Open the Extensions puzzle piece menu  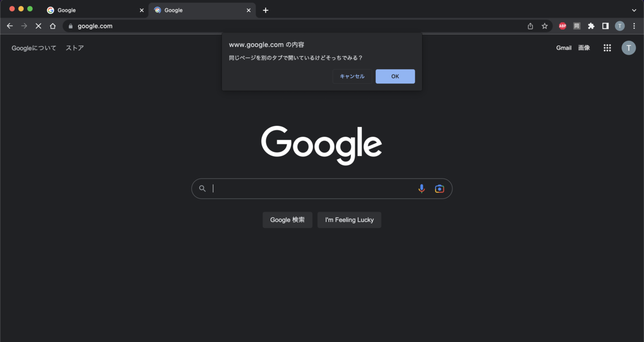(591, 26)
